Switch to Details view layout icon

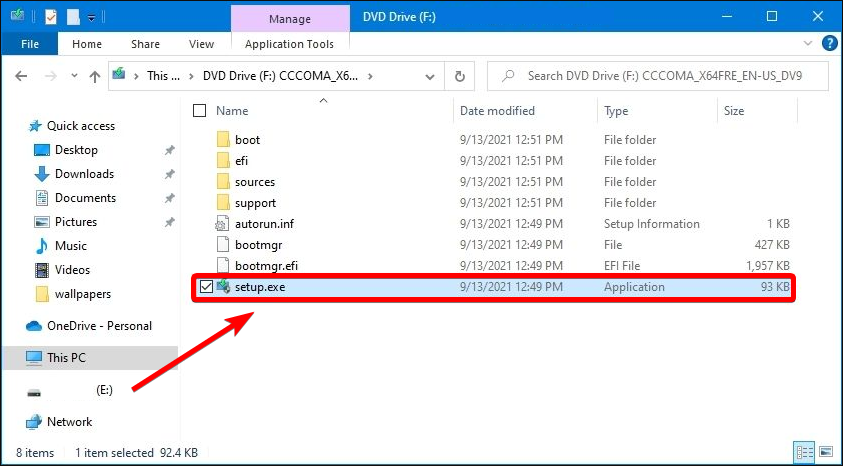tap(804, 453)
